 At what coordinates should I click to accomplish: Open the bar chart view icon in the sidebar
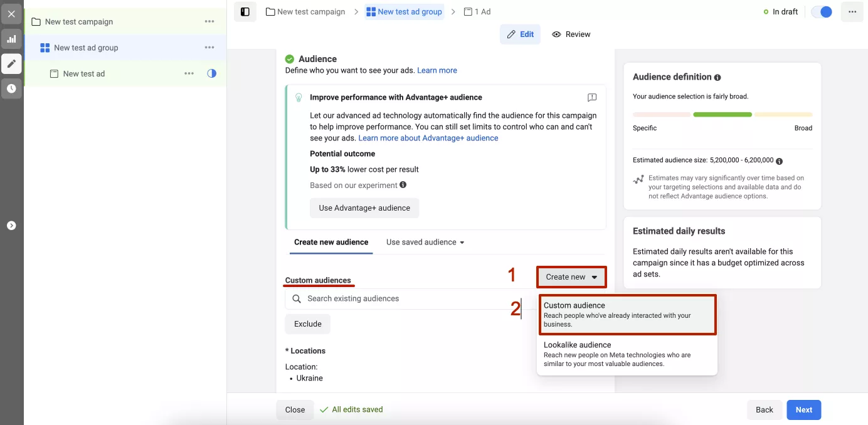click(11, 39)
